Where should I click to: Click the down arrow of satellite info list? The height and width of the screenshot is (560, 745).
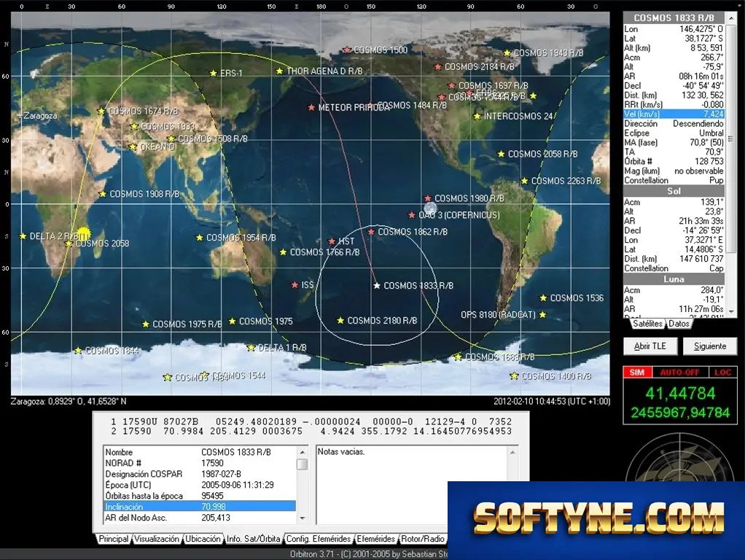click(732, 312)
